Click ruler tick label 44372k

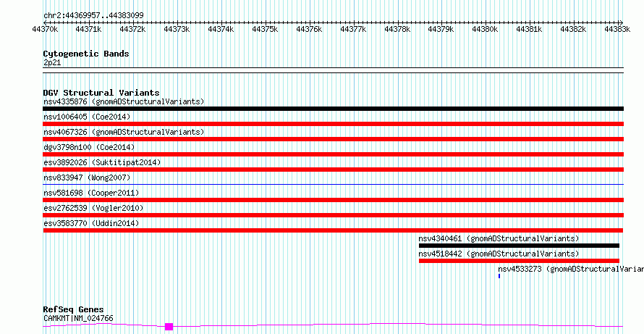(133, 29)
